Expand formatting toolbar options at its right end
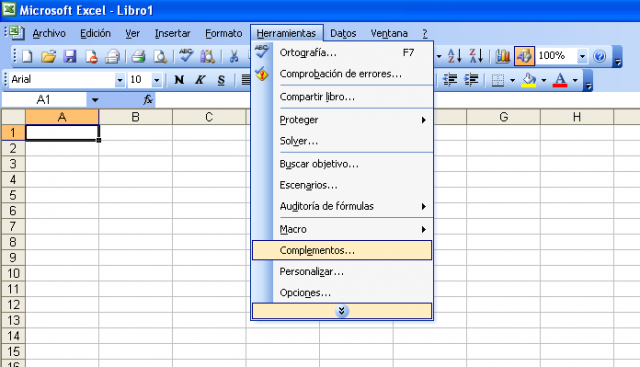Image resolution: width=640 pixels, height=367 pixels. click(x=588, y=81)
